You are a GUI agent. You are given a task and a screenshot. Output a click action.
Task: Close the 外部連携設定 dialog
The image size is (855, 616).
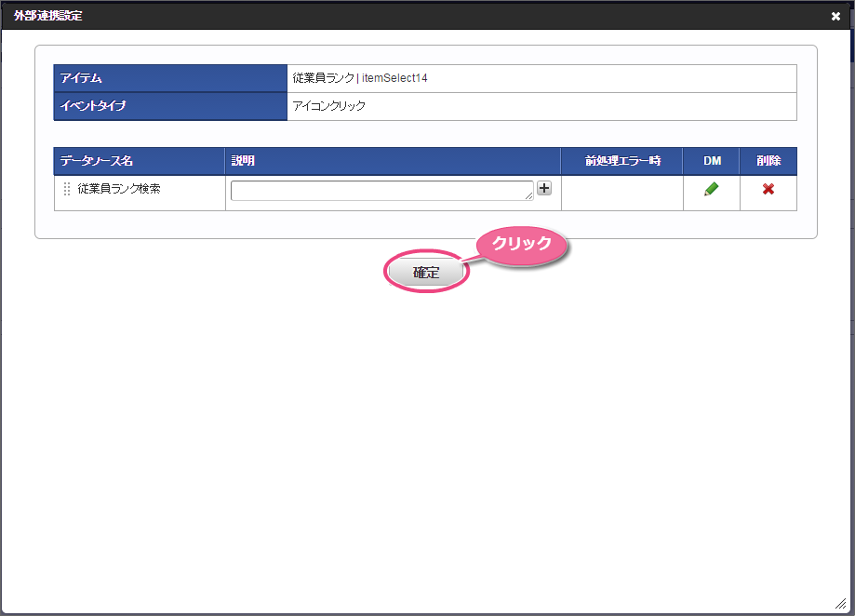(835, 17)
